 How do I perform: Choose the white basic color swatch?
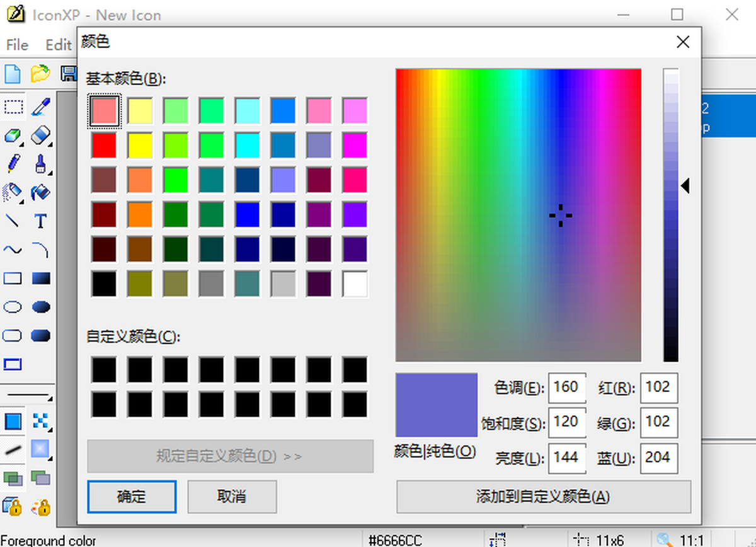pos(355,284)
